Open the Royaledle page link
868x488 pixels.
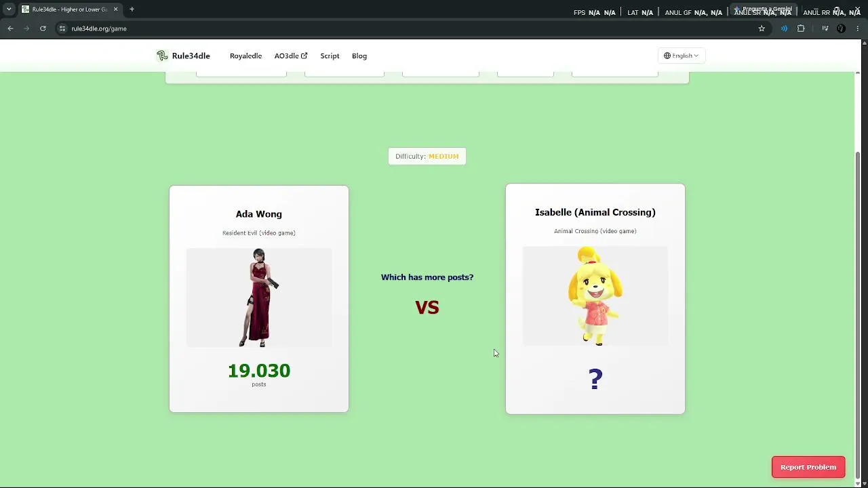[x=245, y=56]
